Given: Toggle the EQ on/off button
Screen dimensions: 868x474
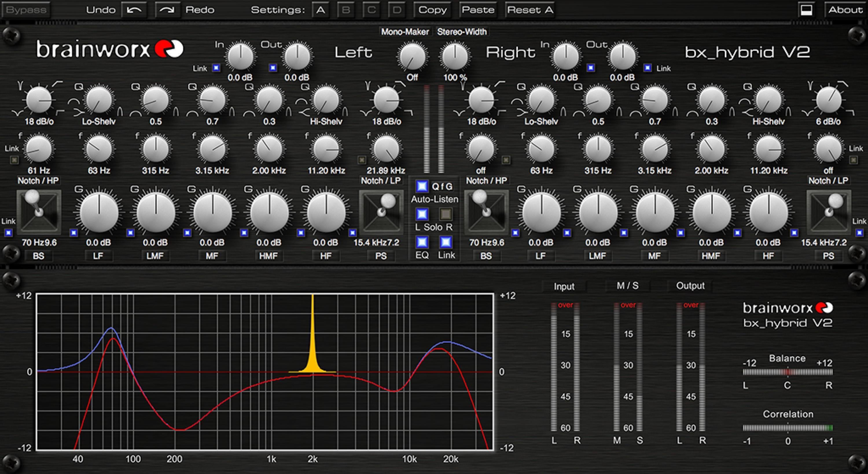Looking at the screenshot, I should pos(422,242).
